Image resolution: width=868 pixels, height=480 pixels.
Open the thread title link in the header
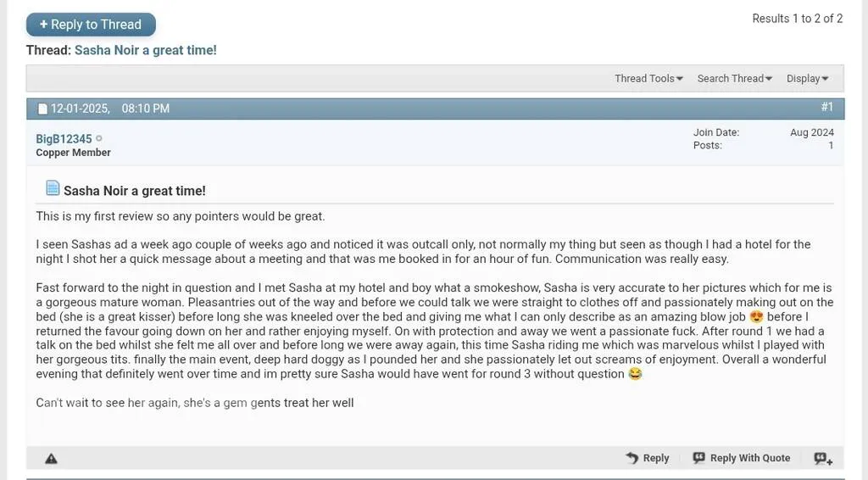tap(145, 50)
